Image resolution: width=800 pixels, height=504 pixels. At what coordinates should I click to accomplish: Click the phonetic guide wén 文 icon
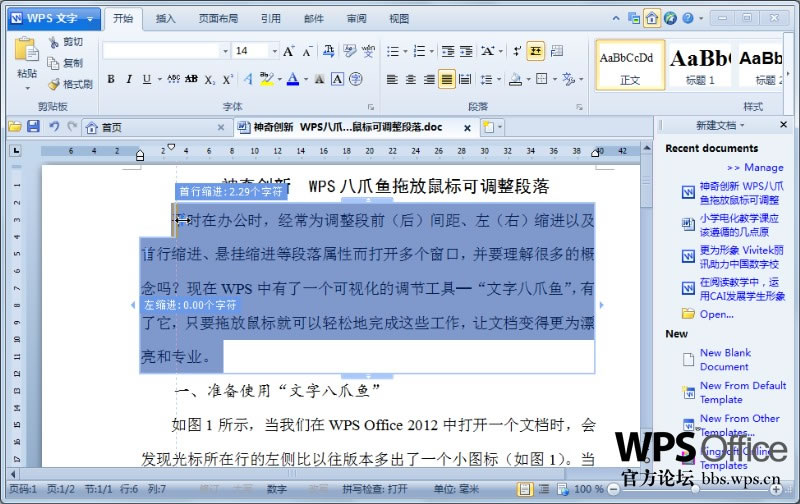pos(368,51)
